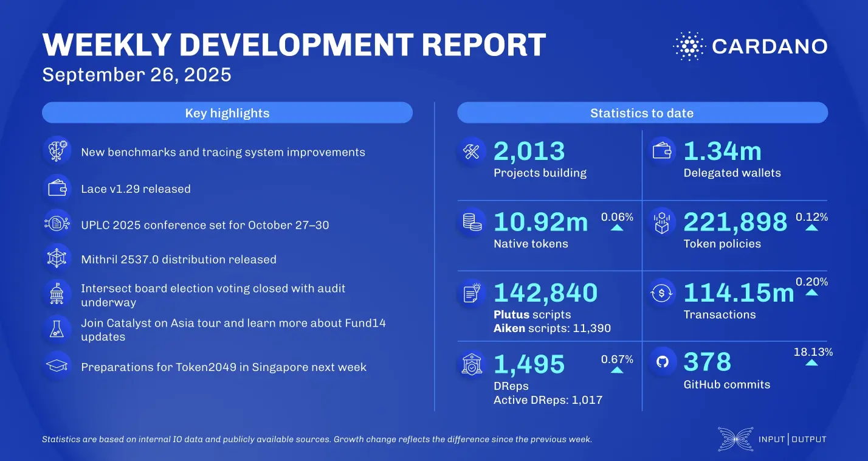Switch to the Statistics to date tab
The image size is (868, 461).
(642, 113)
